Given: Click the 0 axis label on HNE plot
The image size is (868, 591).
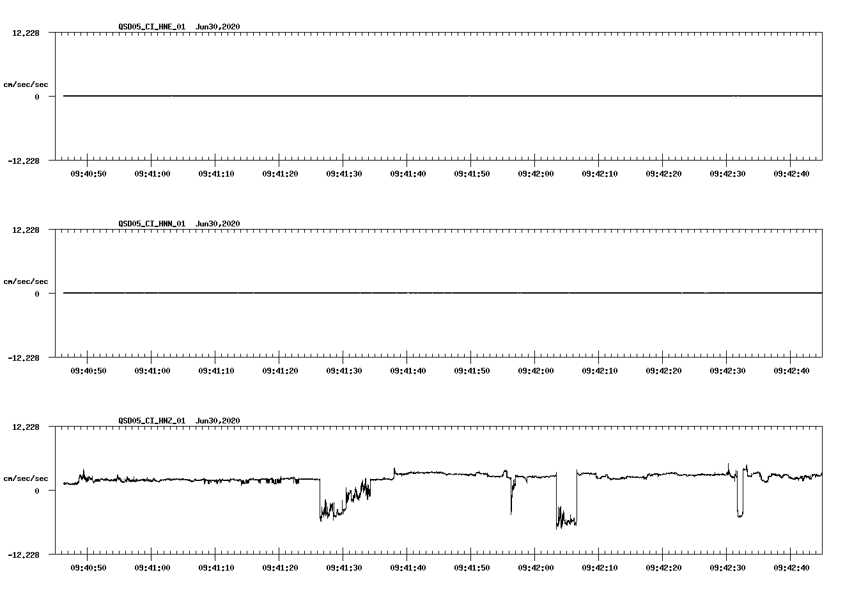Looking at the screenshot, I should [x=37, y=97].
